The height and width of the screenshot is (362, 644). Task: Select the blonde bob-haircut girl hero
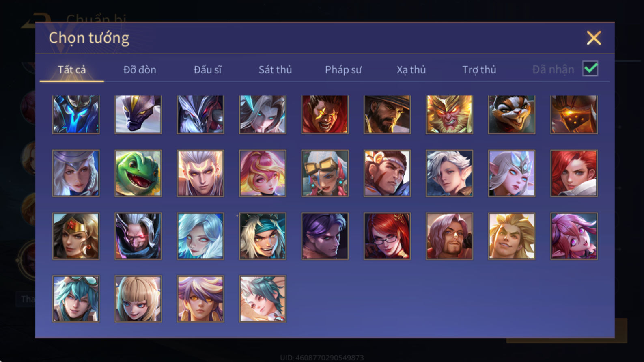coord(138,299)
